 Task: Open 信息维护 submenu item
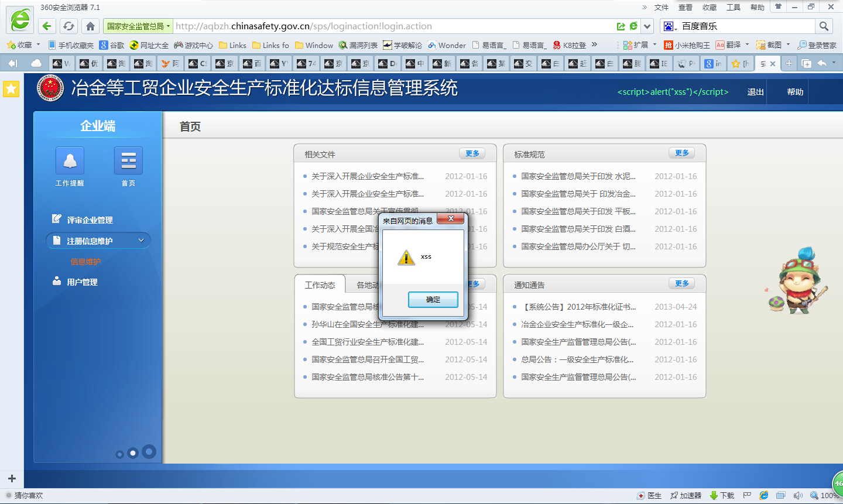pos(85,262)
